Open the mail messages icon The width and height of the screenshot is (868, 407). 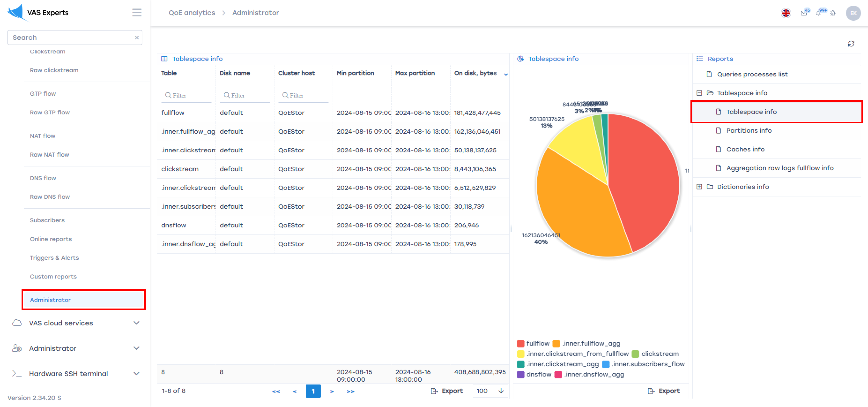click(x=804, y=13)
